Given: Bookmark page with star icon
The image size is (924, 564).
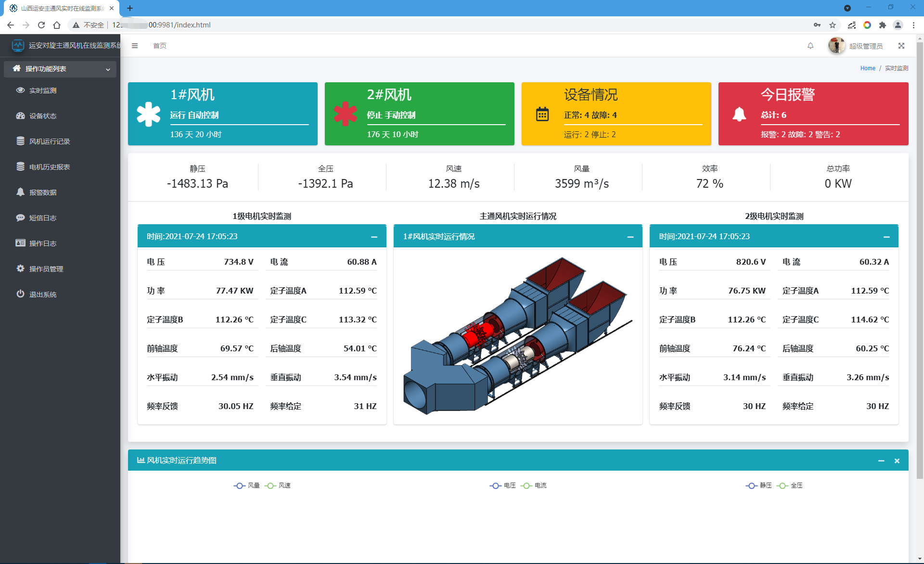Looking at the screenshot, I should 833,25.
